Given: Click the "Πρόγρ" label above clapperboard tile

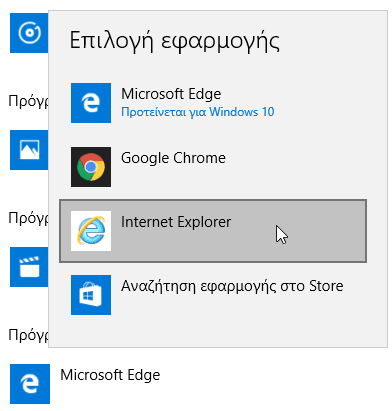Looking at the screenshot, I should (28, 218).
